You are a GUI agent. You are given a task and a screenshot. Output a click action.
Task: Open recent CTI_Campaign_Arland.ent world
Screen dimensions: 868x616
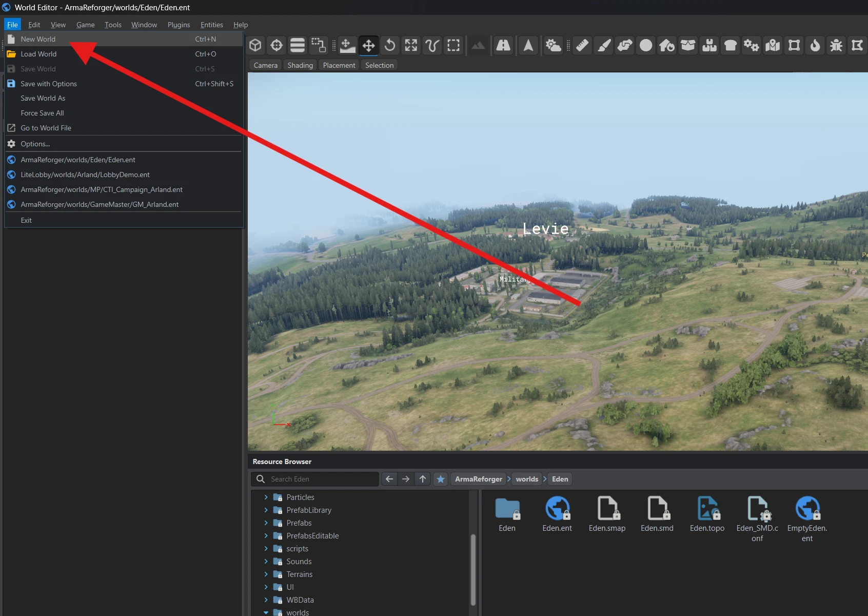pyautogui.click(x=123, y=189)
